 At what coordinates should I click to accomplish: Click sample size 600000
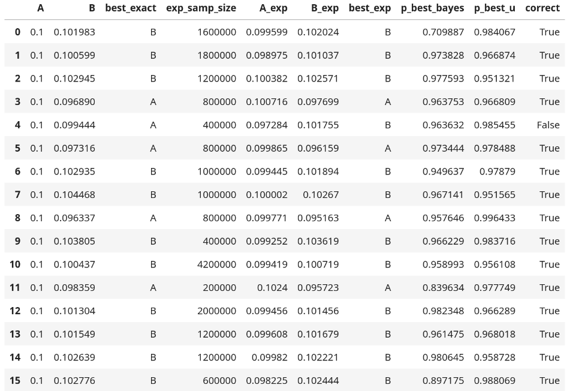point(219,380)
